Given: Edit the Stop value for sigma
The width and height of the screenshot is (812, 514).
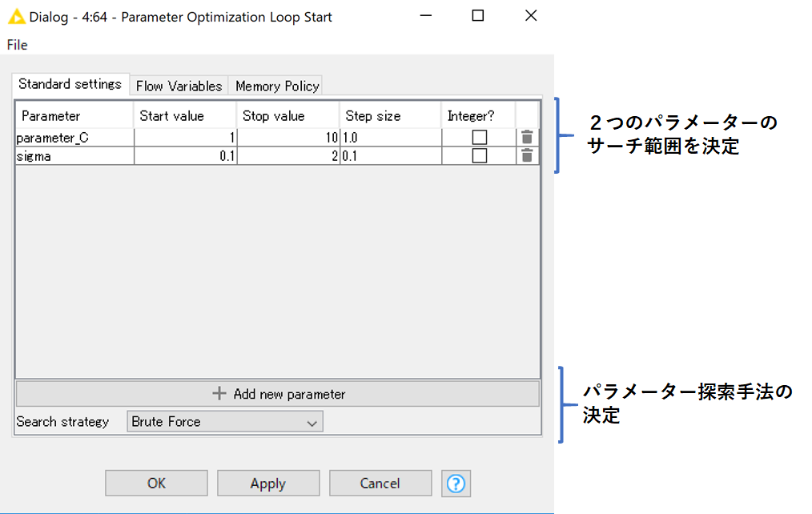Looking at the screenshot, I should click(287, 155).
